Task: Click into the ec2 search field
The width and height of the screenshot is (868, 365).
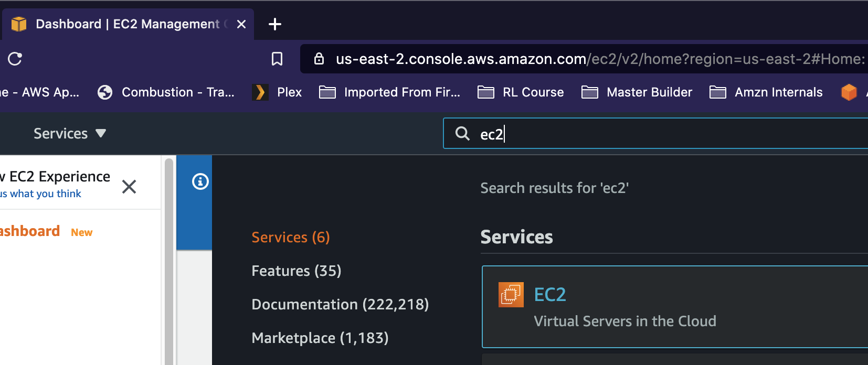Action: click(655, 133)
